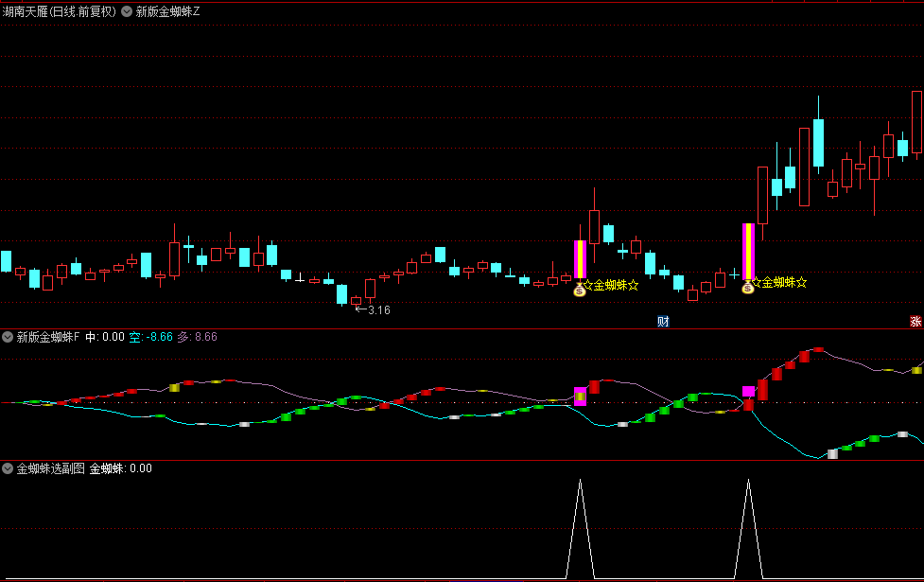Open the main chart indicator dropdown arrow
The height and width of the screenshot is (582, 924).
pyautogui.click(x=127, y=11)
